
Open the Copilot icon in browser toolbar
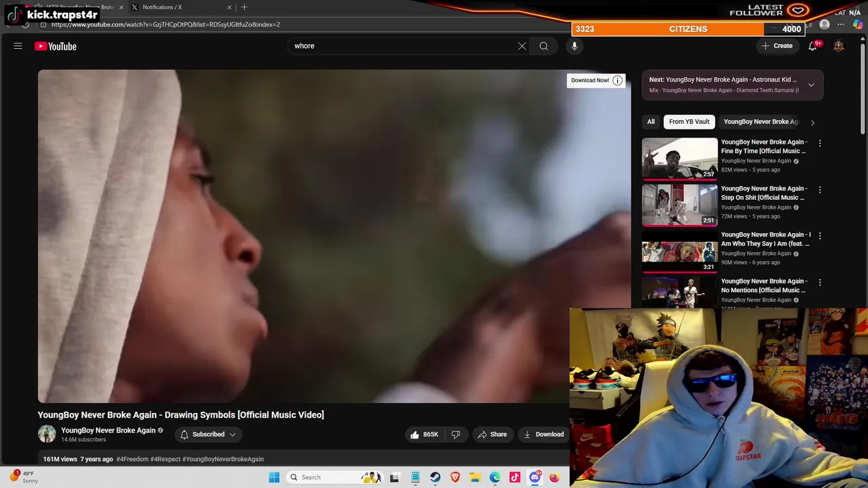click(858, 24)
